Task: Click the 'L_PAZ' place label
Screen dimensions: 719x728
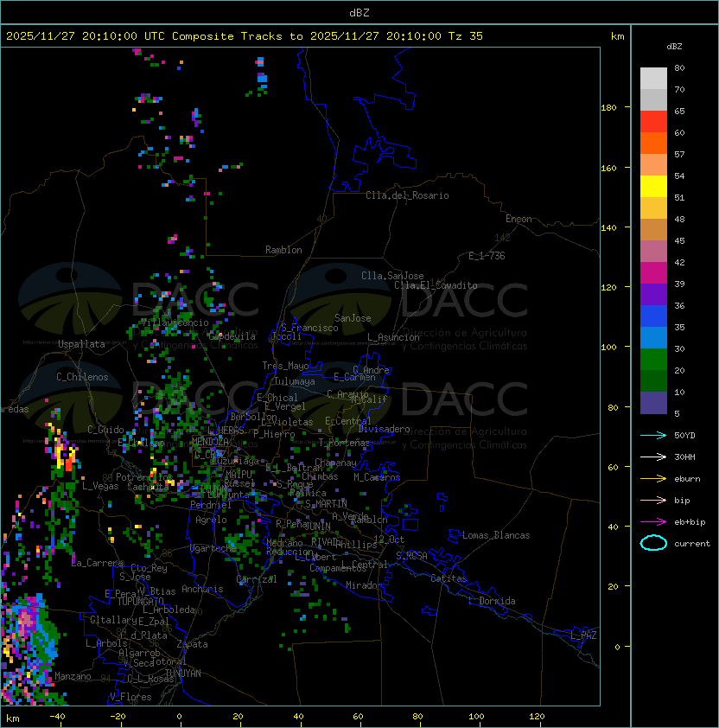Action: 583,635
